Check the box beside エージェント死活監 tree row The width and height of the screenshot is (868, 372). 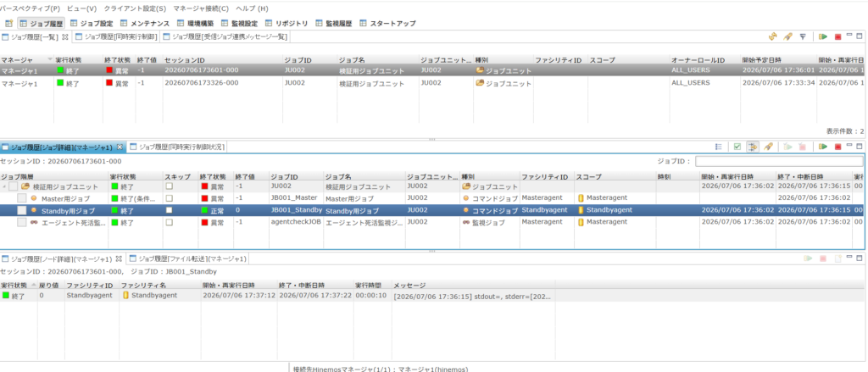tap(21, 223)
